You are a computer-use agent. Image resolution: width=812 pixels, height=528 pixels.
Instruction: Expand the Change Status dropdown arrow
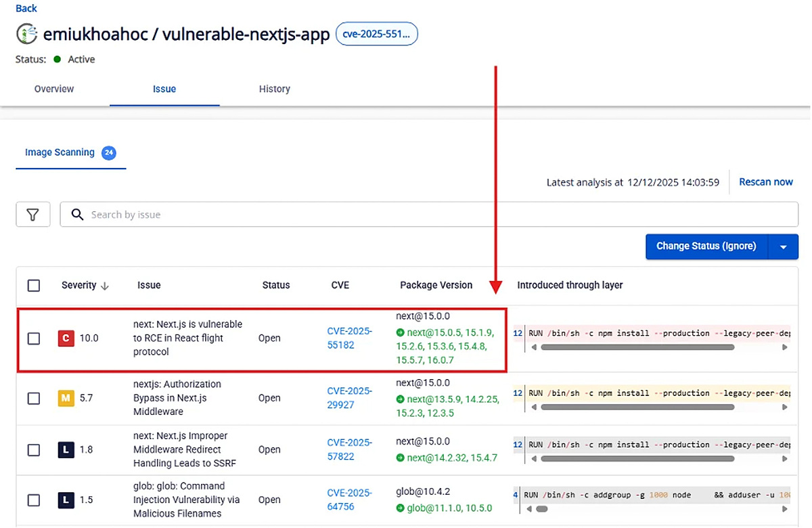coord(784,247)
